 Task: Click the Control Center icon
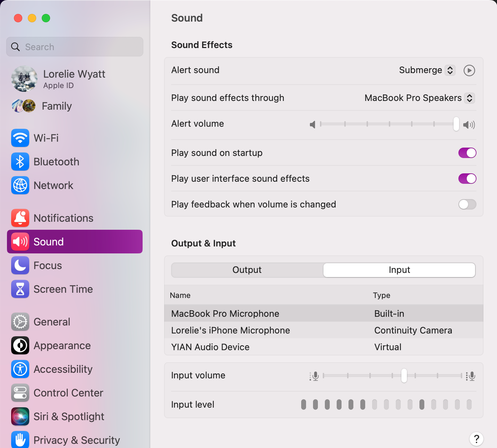20,393
